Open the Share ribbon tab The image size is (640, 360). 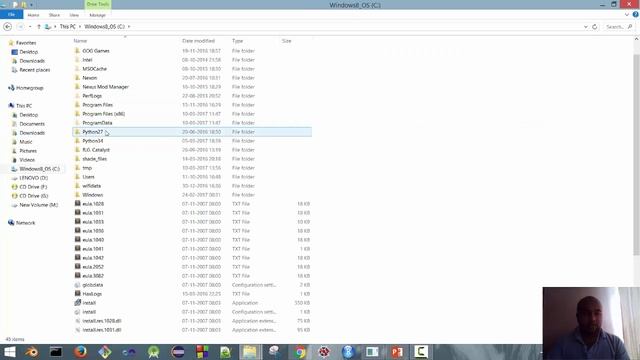(x=54, y=15)
